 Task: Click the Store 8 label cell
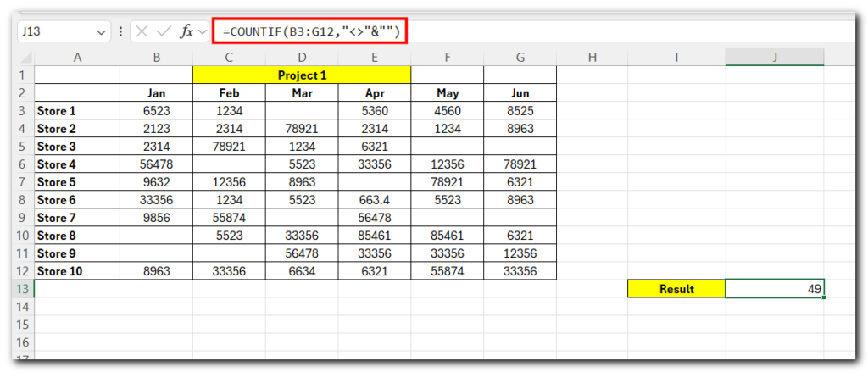pyautogui.click(x=77, y=236)
